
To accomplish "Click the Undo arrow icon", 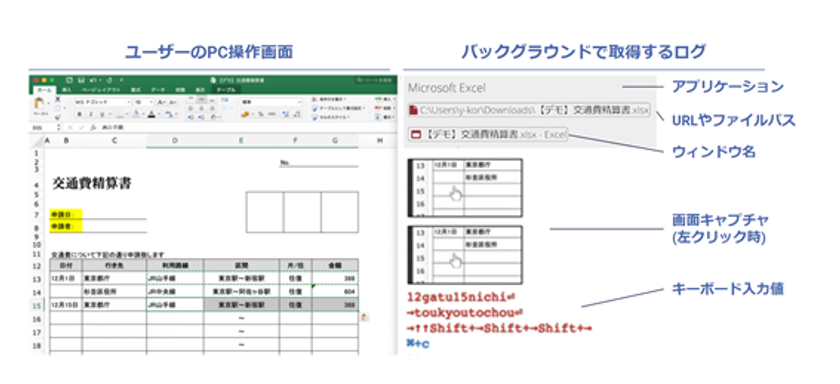I will pyautogui.click(x=92, y=80).
